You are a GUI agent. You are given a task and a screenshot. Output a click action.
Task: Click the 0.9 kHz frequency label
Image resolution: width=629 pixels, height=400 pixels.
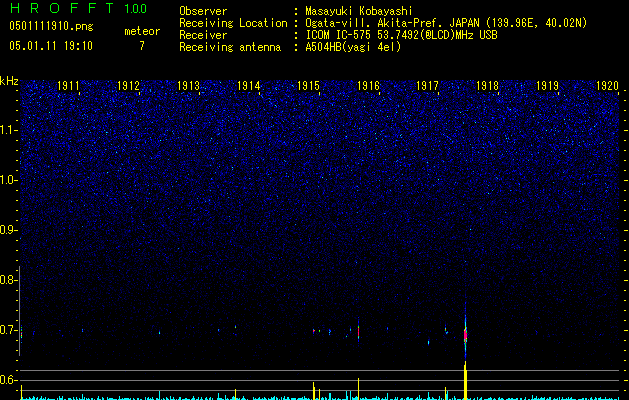click(x=7, y=230)
